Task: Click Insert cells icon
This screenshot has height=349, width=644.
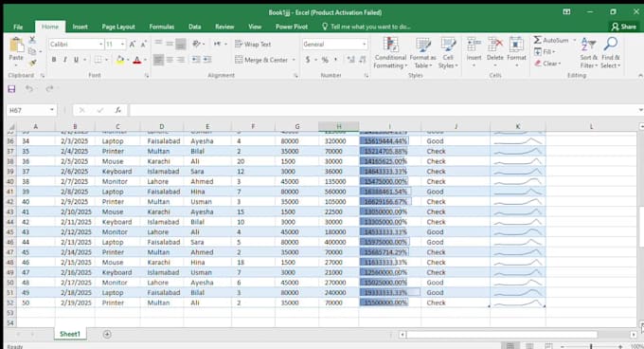Action: pos(474,45)
